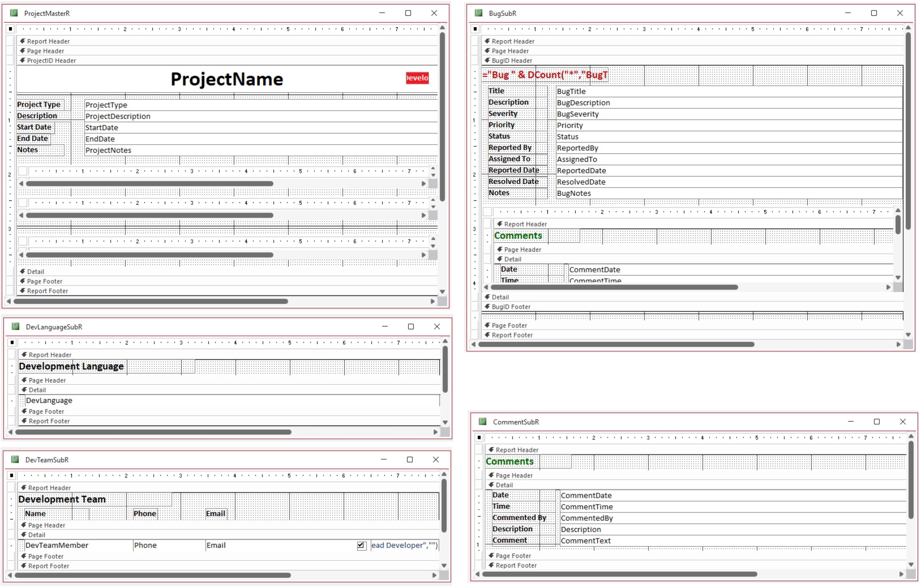Select the bold Project Type label
This screenshot has width=921, height=588.
click(40, 105)
